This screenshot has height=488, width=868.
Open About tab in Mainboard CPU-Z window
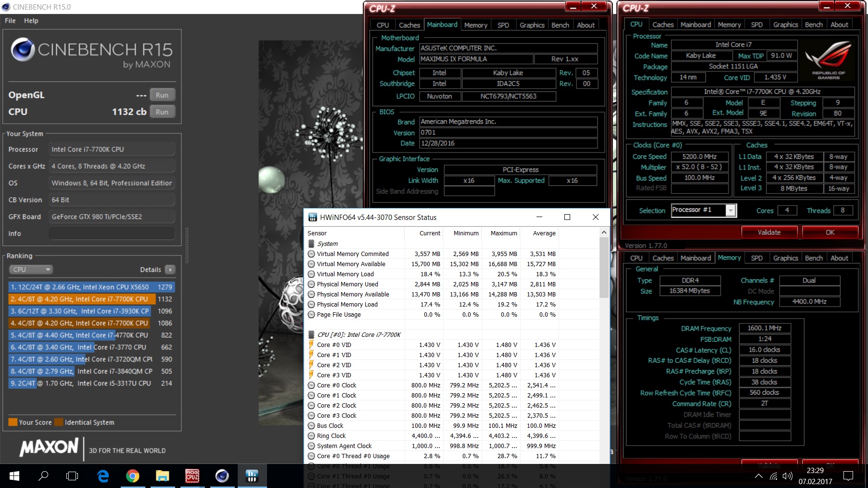click(586, 25)
